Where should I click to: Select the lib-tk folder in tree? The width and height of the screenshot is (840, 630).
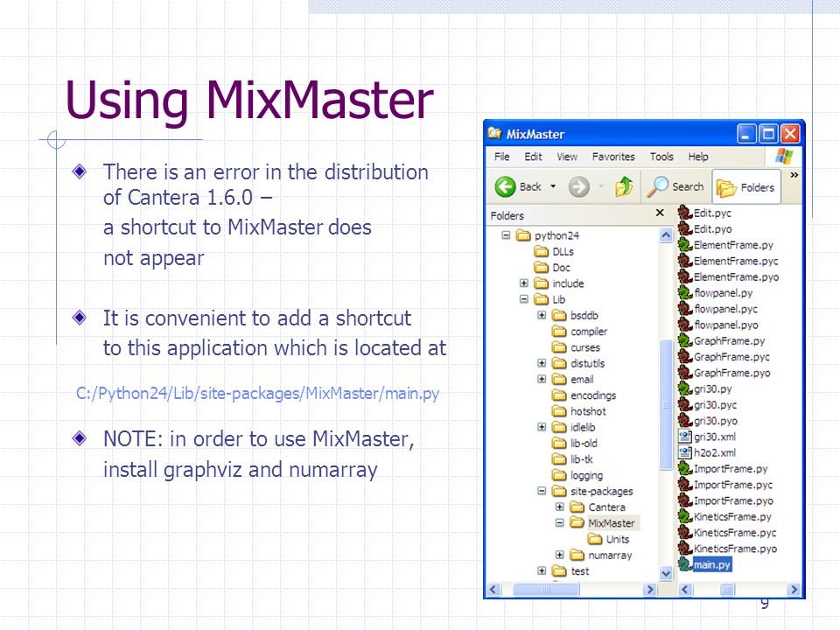pos(572,459)
